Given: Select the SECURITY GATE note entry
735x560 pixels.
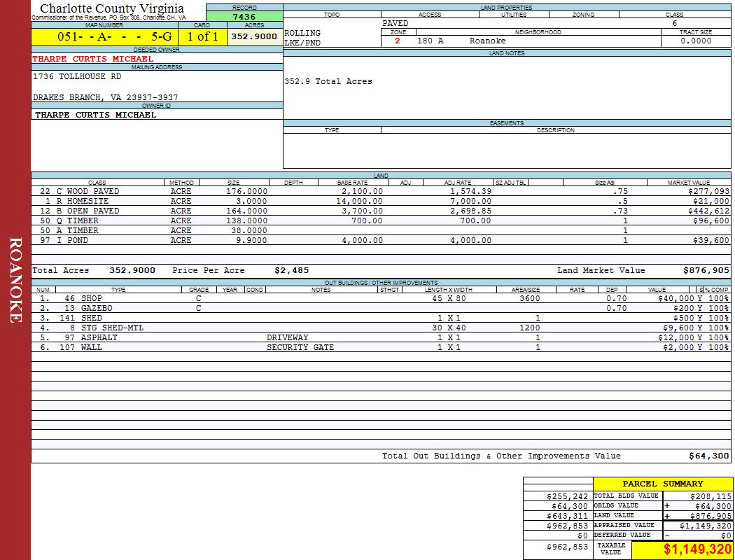Looking at the screenshot, I should [300, 347].
